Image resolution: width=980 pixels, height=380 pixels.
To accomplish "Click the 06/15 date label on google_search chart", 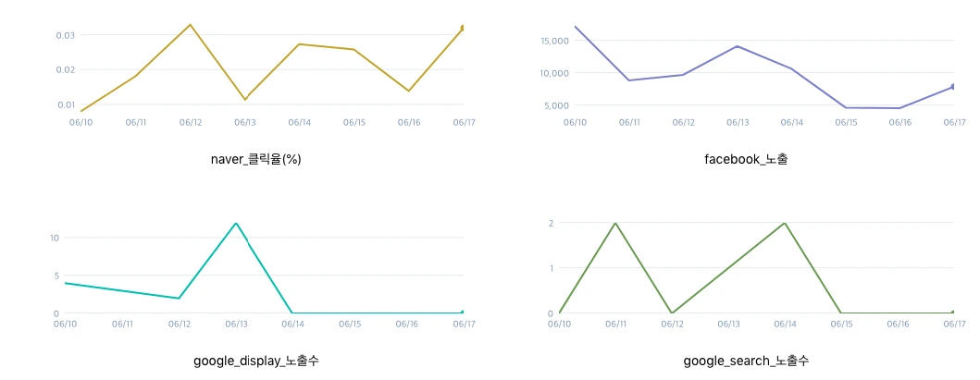I will click(840, 324).
